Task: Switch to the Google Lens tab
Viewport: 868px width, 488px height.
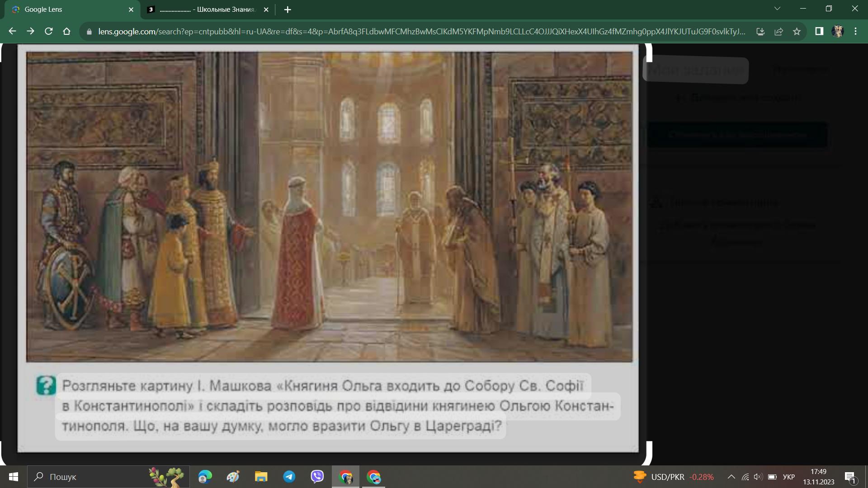Action: [68, 9]
